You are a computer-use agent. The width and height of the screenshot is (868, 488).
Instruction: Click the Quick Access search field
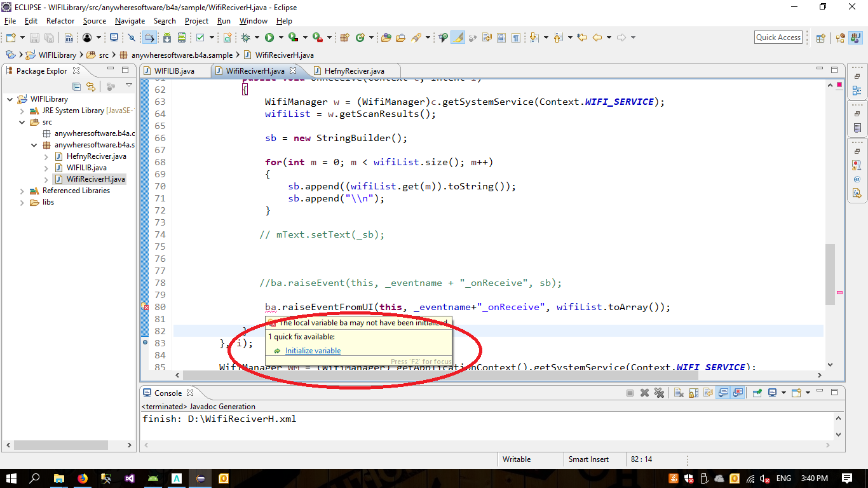778,37
